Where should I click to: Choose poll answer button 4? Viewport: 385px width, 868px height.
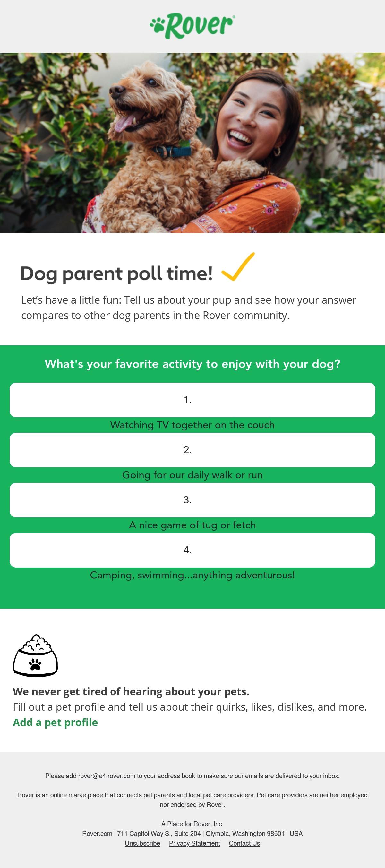192,550
